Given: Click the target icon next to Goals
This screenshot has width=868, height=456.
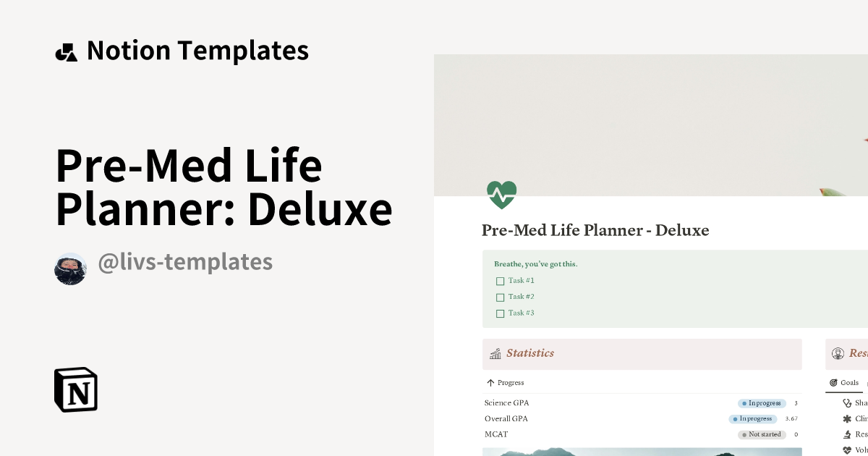Looking at the screenshot, I should 833,383.
